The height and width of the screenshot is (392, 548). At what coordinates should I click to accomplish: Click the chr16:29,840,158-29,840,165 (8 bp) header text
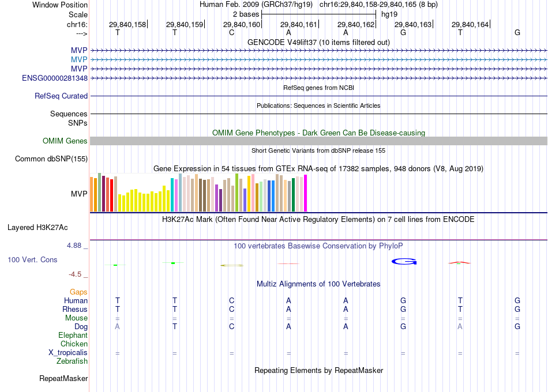(x=378, y=5)
